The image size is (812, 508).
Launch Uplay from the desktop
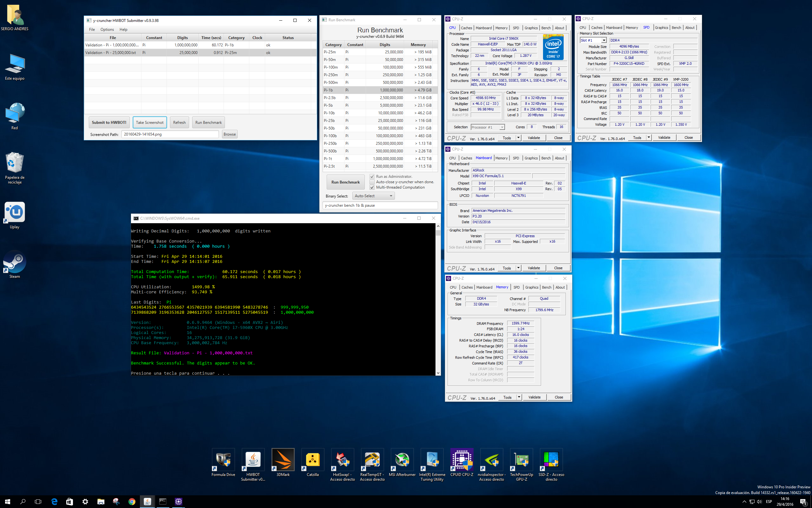tap(14, 215)
